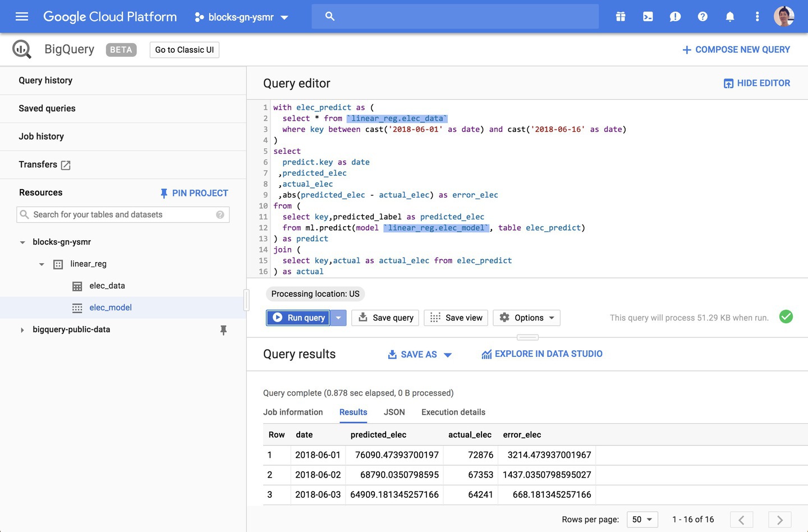Click elec_data table icon
Image resolution: width=808 pixels, height=532 pixels.
pos(77,286)
